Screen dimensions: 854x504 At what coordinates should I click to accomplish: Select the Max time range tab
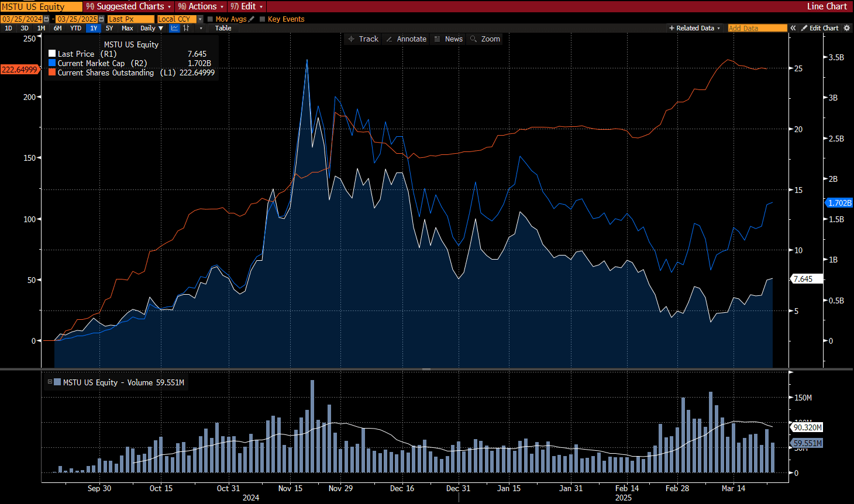click(127, 28)
